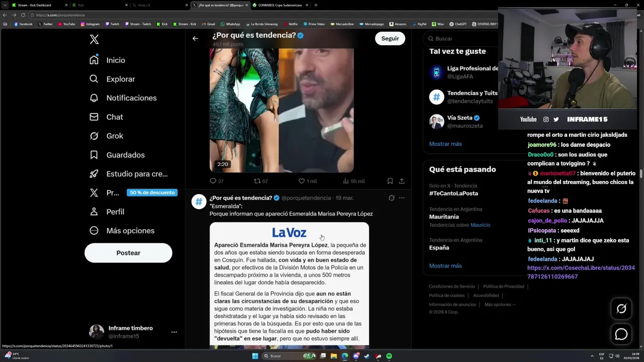
Task: Open the Explorar search icon in sidebar
Action: click(94, 79)
